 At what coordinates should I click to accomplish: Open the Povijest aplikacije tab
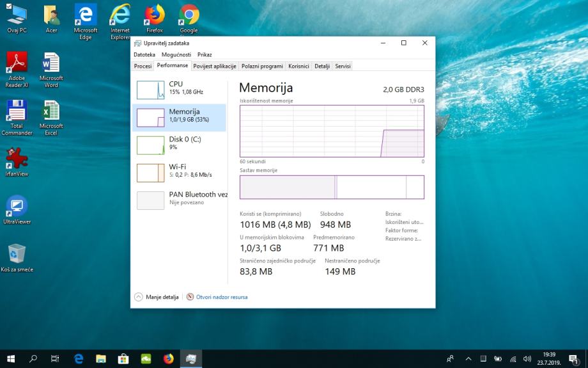pos(215,66)
